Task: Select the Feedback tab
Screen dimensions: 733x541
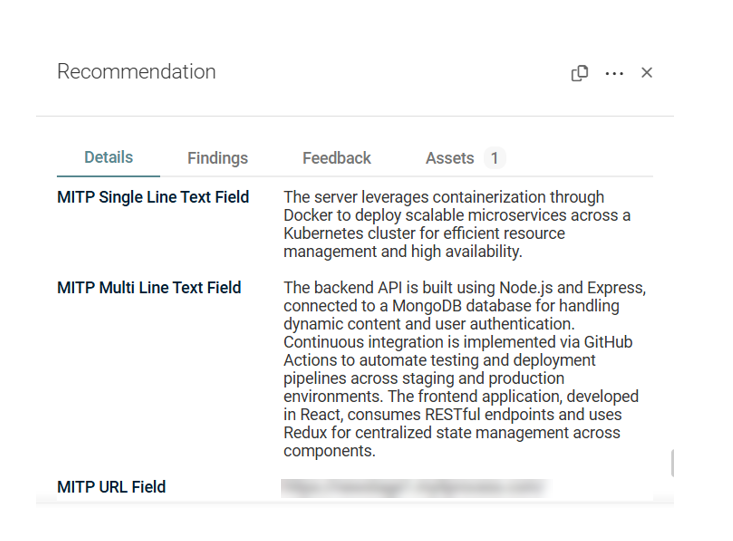Action: [337, 158]
